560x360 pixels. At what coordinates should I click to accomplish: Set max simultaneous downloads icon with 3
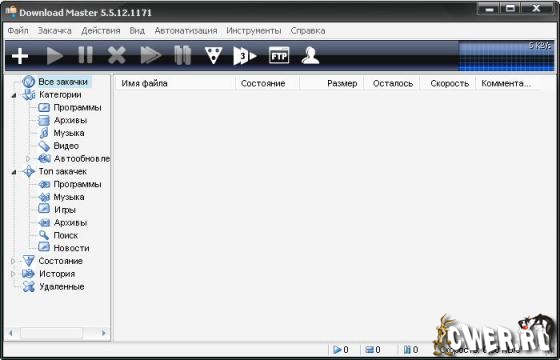(x=245, y=56)
